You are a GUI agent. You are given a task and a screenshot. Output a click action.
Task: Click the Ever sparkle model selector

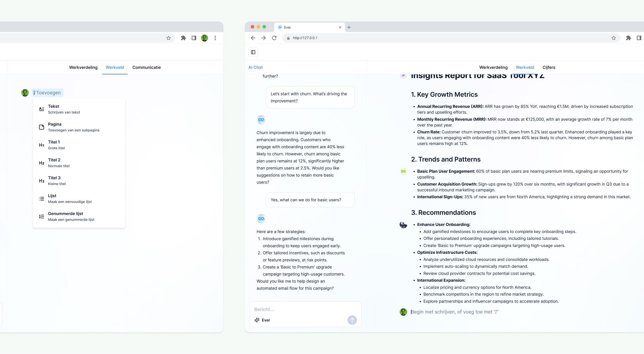pyautogui.click(x=262, y=320)
